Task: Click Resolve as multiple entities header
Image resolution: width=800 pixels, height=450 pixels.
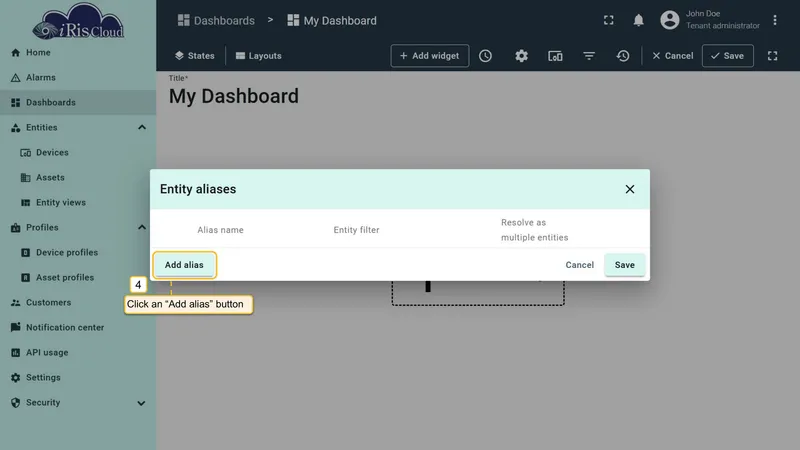Action: [x=534, y=230]
